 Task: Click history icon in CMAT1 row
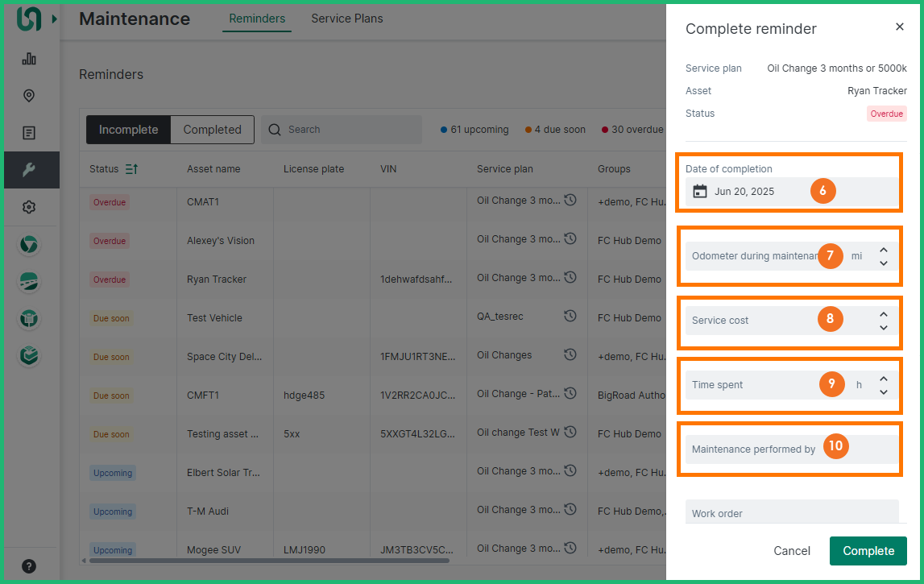pyautogui.click(x=570, y=201)
